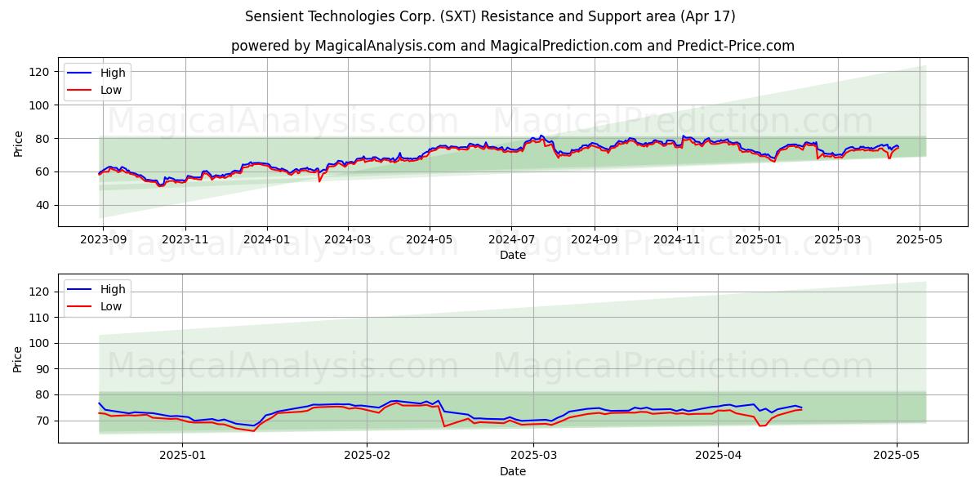Click the blue High line sample in the top legend
This screenshot has width=980, height=490.
pos(81,73)
